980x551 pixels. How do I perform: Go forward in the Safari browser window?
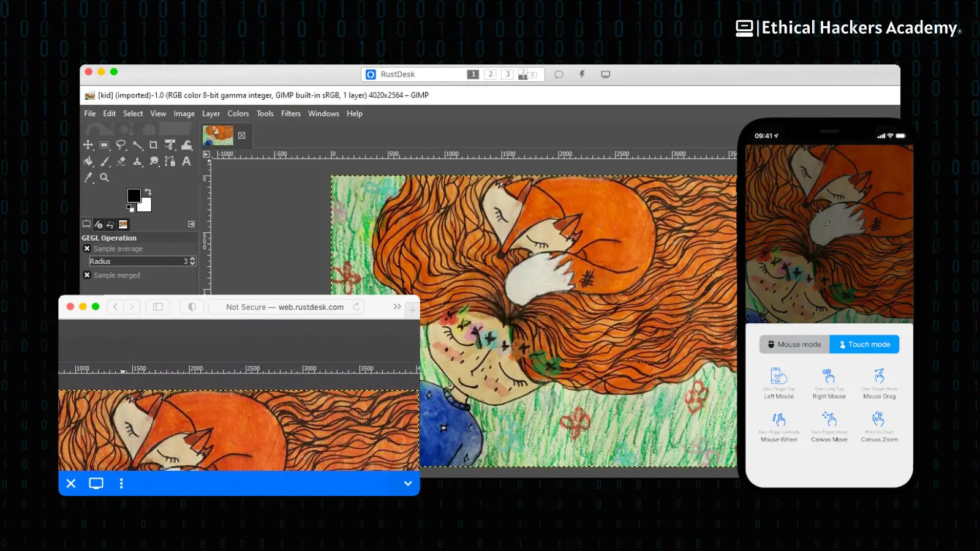tap(132, 307)
